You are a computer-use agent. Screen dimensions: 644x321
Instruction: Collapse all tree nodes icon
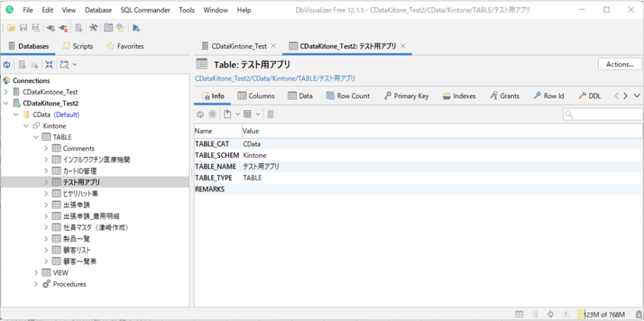(49, 65)
